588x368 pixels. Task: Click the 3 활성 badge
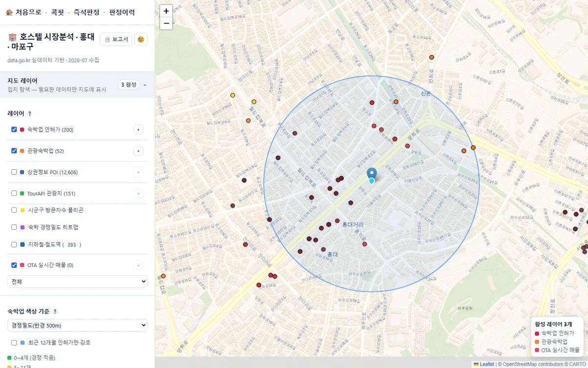point(128,85)
